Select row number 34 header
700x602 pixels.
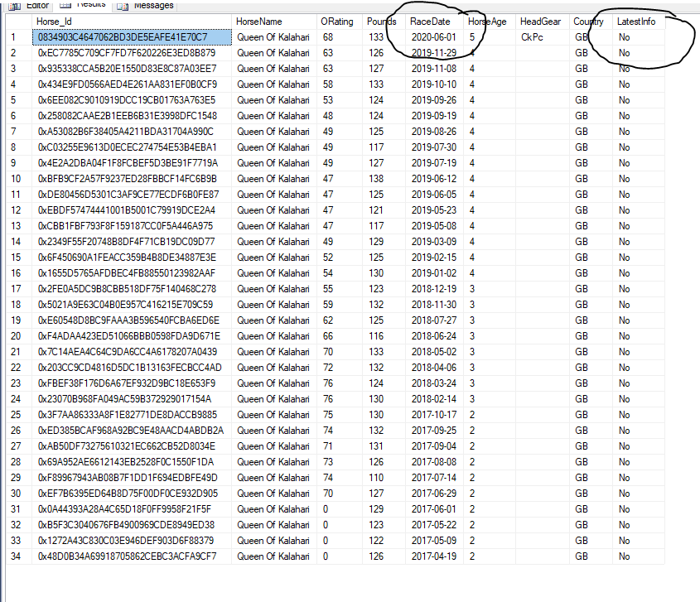19,556
